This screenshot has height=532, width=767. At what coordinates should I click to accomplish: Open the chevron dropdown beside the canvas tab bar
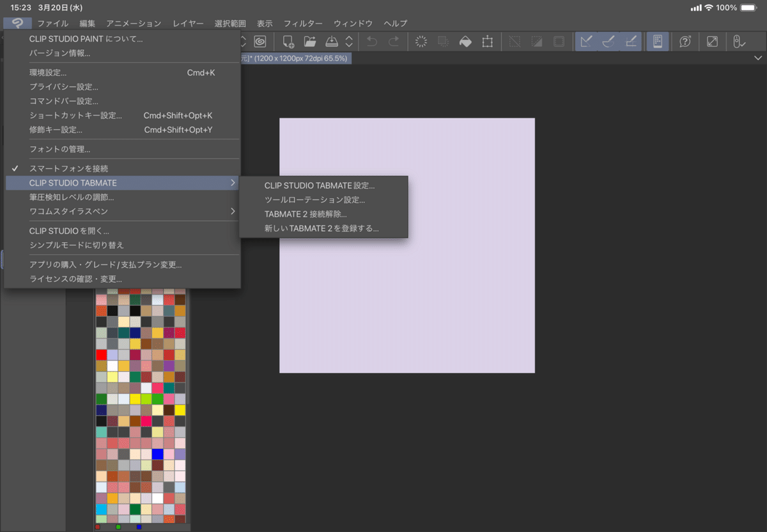click(757, 57)
